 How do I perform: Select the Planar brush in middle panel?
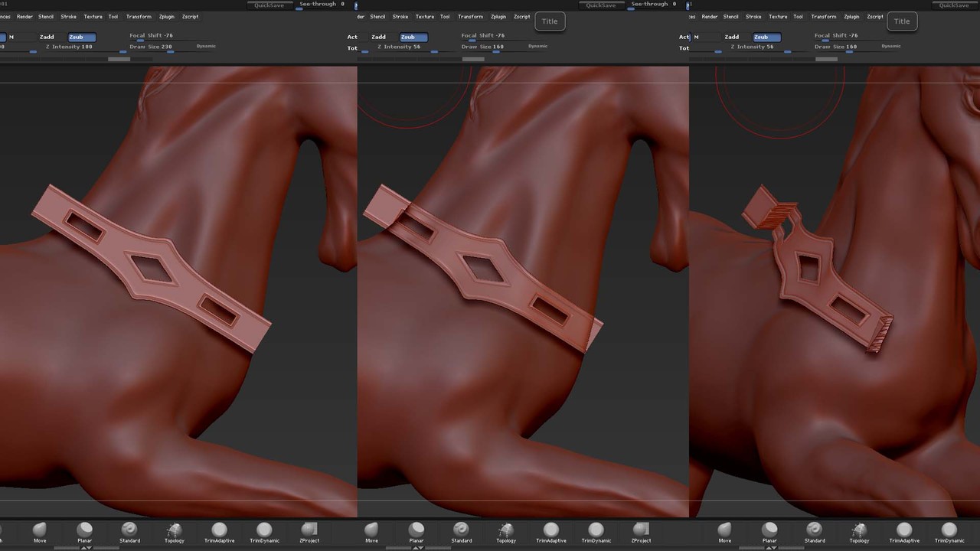coord(416,532)
